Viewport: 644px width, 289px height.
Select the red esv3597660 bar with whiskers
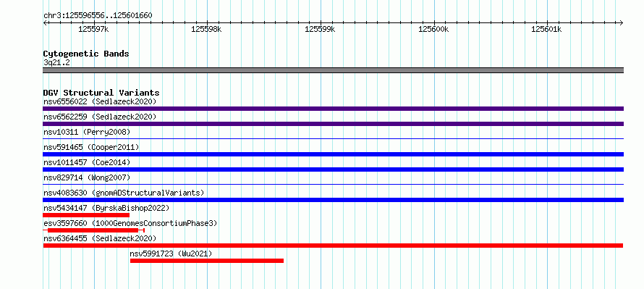(x=93, y=230)
